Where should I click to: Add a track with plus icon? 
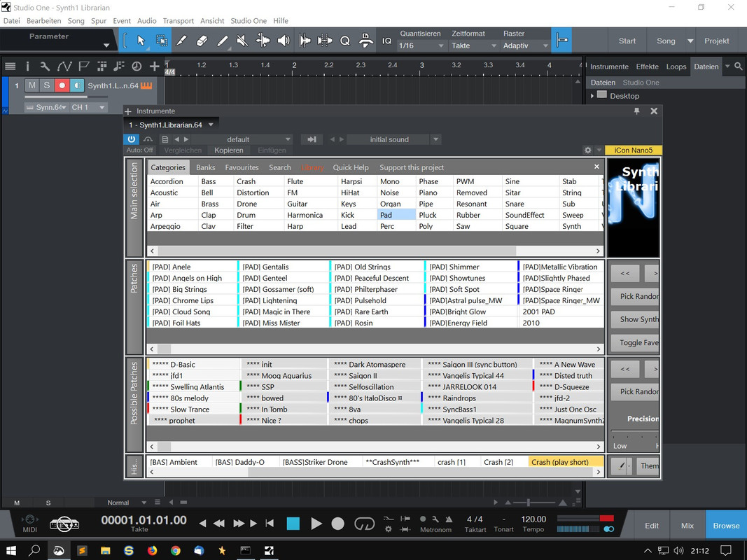[x=154, y=66]
